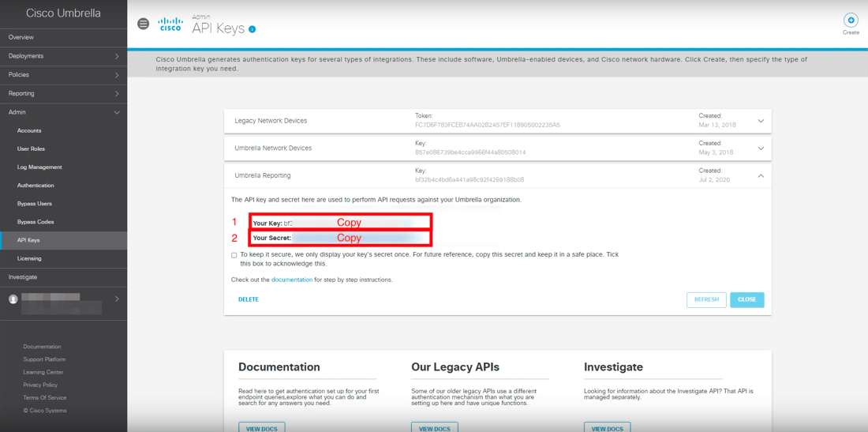The height and width of the screenshot is (432, 868).
Task: Select API Keys in sidebar
Action: 64,240
